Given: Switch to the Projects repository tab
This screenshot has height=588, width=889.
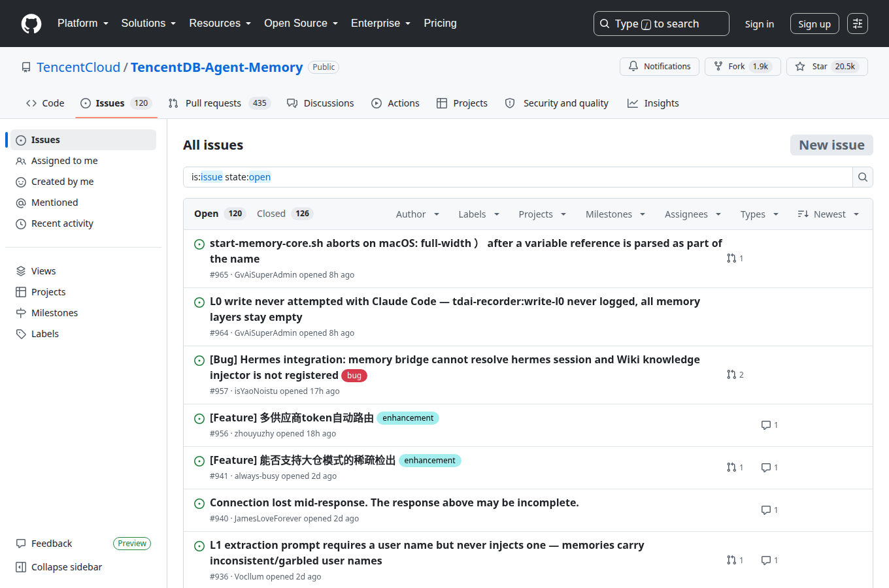Looking at the screenshot, I should pos(462,103).
